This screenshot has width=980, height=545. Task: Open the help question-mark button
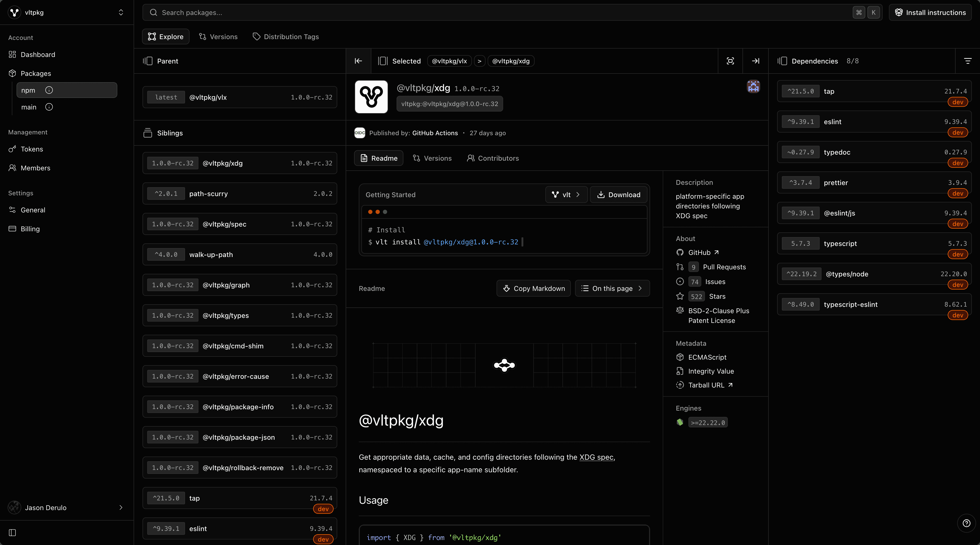[966, 523]
